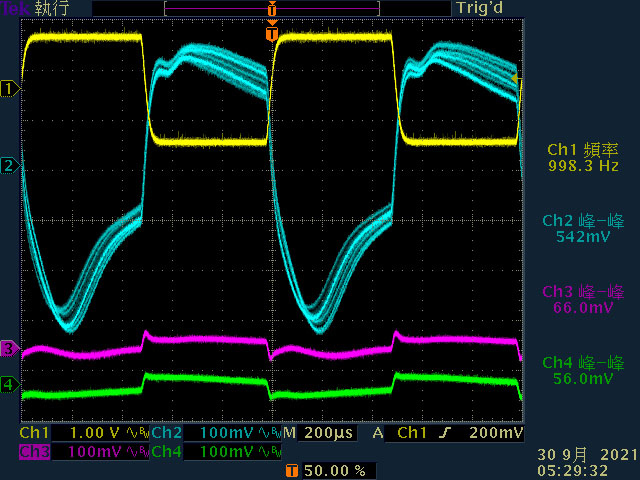The width and height of the screenshot is (640, 480).
Task: Click the Ch1 1.00 V vertical scale value
Action: 95,433
